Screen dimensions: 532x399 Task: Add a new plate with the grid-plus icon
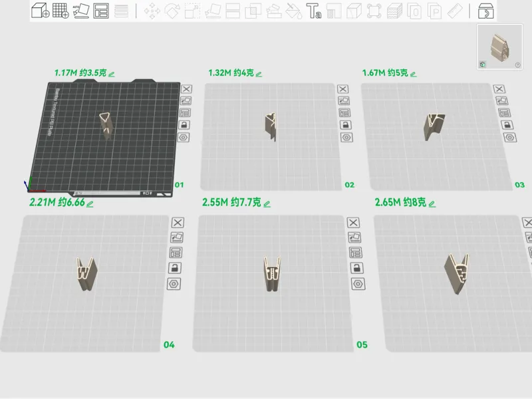pyautogui.click(x=61, y=11)
